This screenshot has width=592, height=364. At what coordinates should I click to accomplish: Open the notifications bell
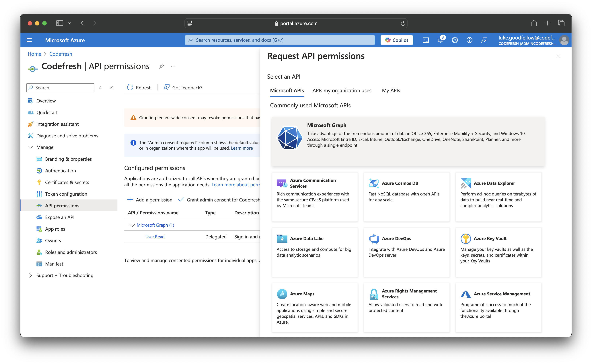pyautogui.click(x=440, y=40)
